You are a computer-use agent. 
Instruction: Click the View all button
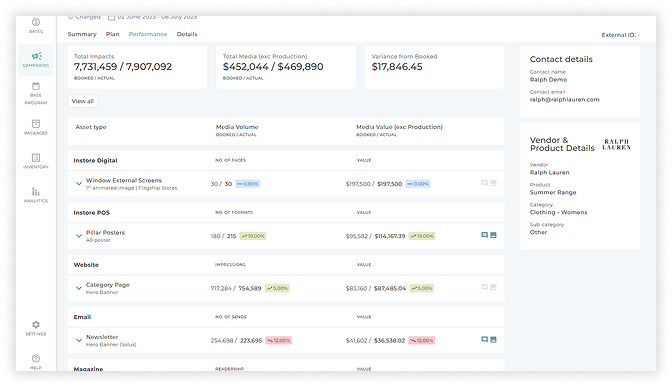pos(83,101)
